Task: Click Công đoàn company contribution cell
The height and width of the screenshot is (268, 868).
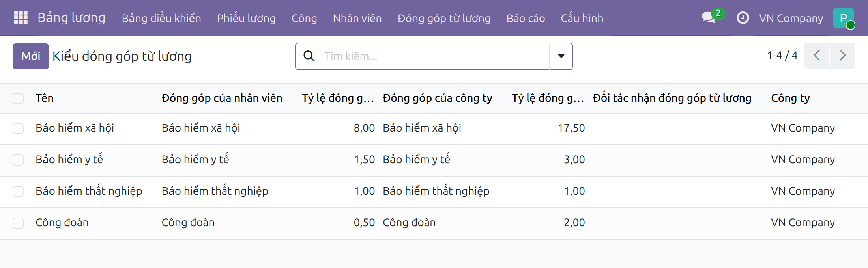Action: point(409,223)
